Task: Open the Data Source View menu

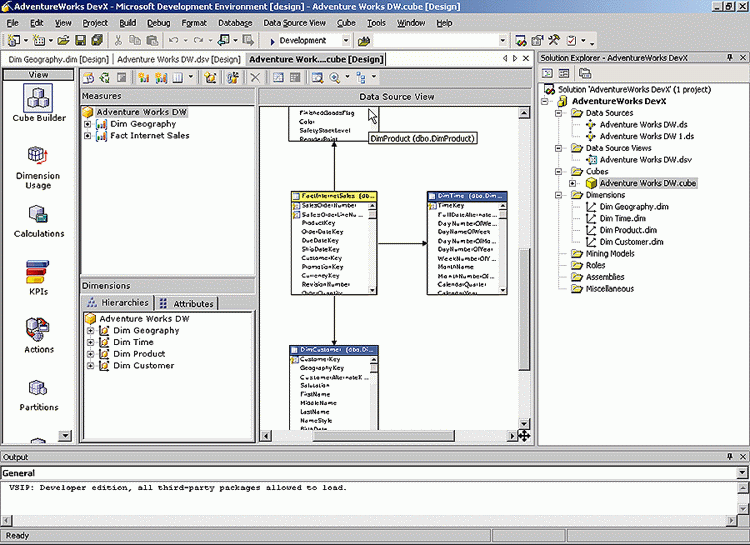Action: 294,23
